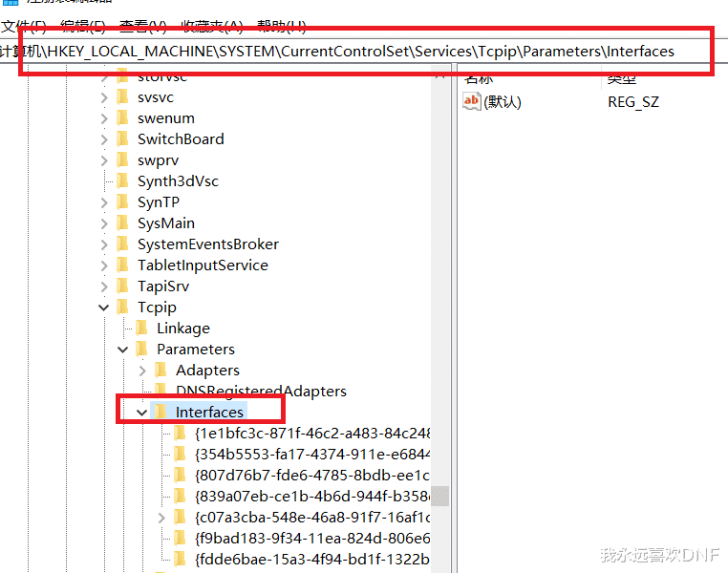Select the Linkage key
728x573 pixels.
[x=183, y=328]
